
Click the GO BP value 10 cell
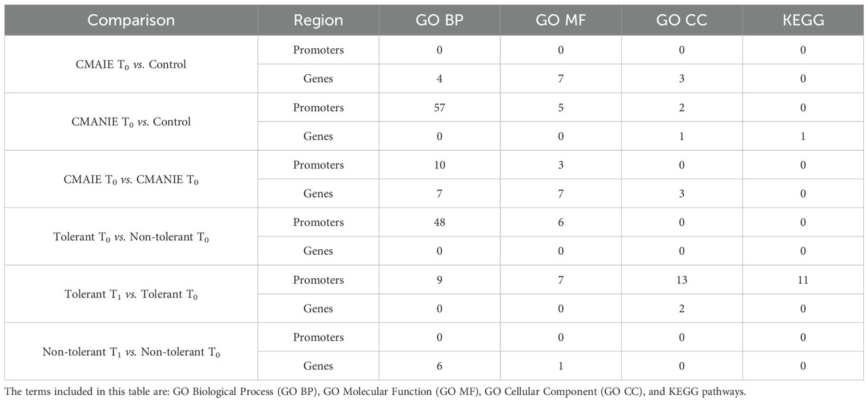[x=439, y=165]
